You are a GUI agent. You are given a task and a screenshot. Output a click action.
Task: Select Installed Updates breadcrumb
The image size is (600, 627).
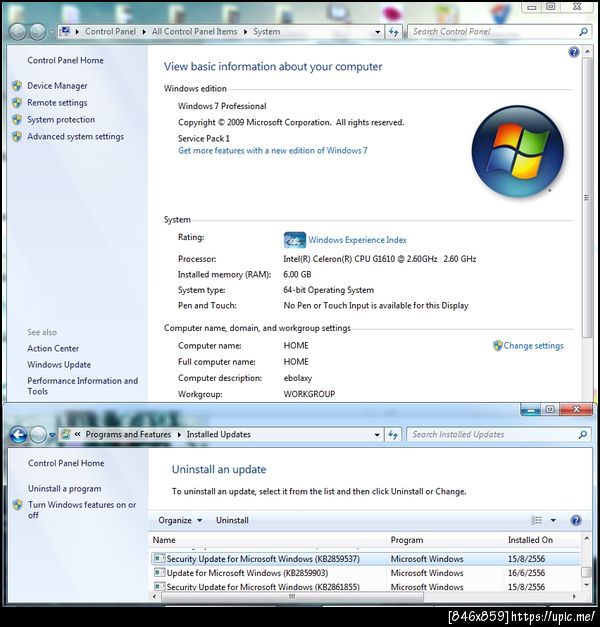(218, 434)
